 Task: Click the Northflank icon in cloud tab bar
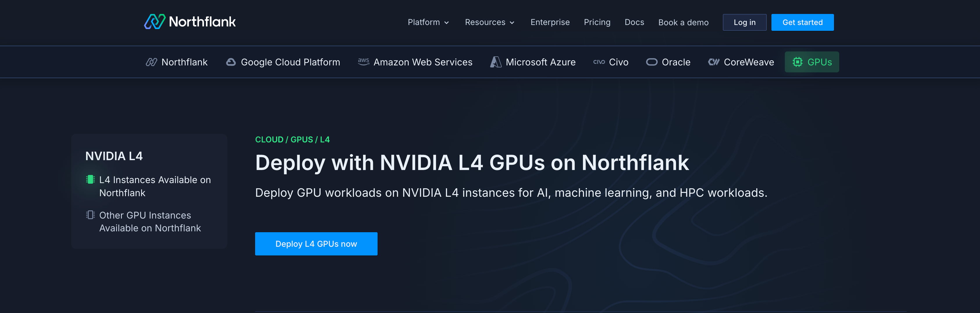click(x=152, y=62)
